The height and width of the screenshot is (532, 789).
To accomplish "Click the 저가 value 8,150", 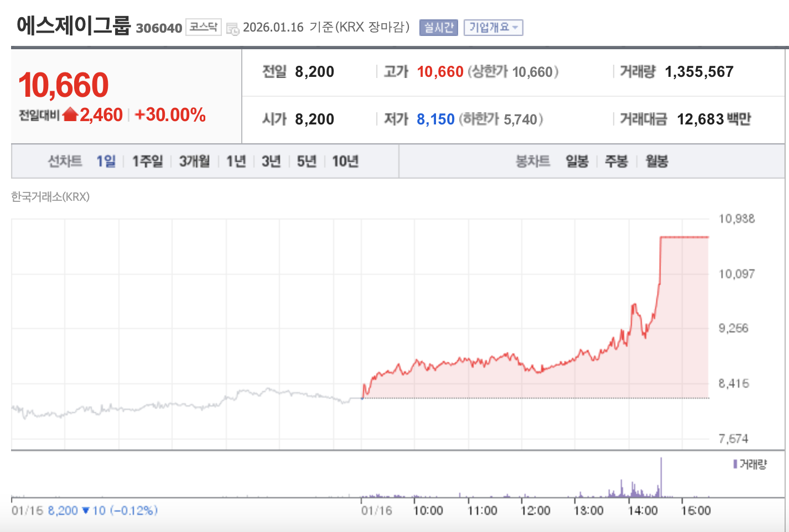I will pos(435,119).
